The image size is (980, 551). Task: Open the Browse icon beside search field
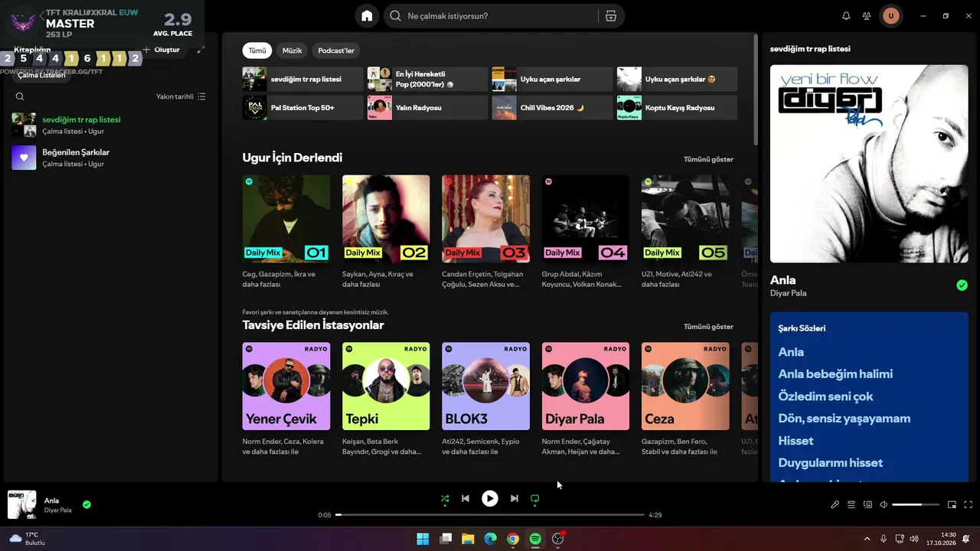click(610, 16)
